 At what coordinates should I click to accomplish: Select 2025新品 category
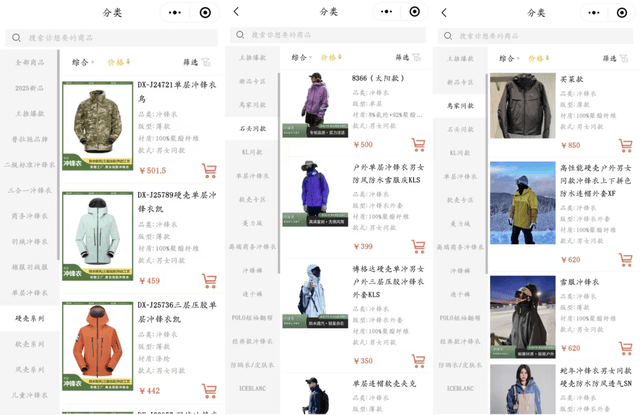(x=29, y=88)
